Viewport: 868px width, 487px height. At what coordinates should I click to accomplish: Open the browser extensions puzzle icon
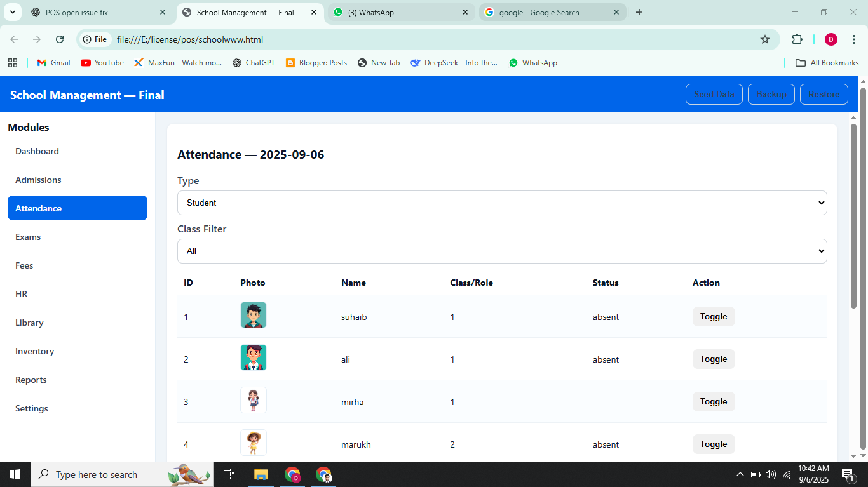pos(797,39)
